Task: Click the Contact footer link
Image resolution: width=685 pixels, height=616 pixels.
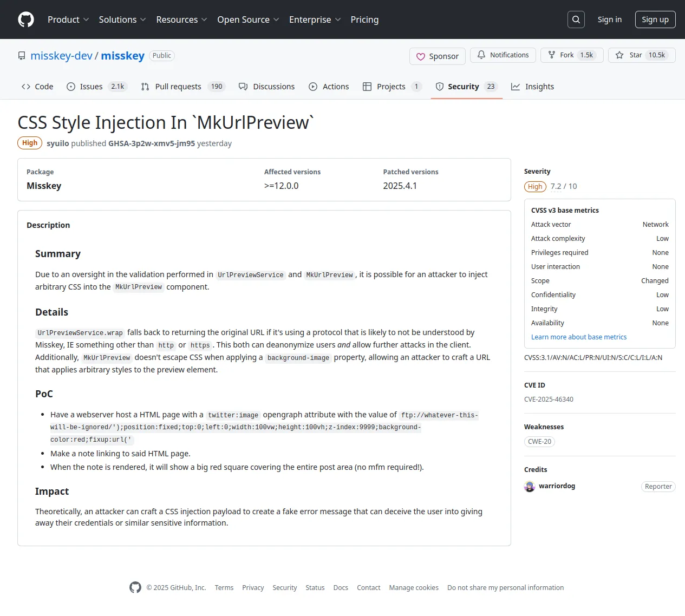Action: pos(369,587)
